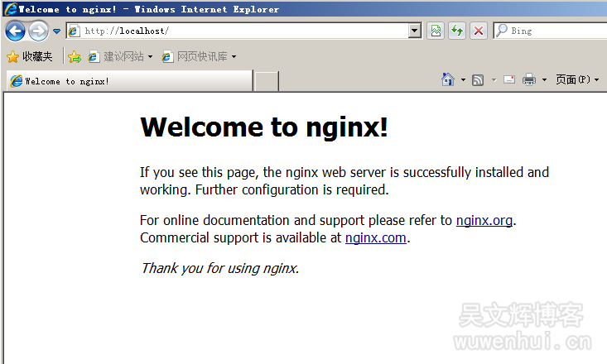The image size is (607, 364).
Task: Click the Print icon
Action: coord(529,79)
